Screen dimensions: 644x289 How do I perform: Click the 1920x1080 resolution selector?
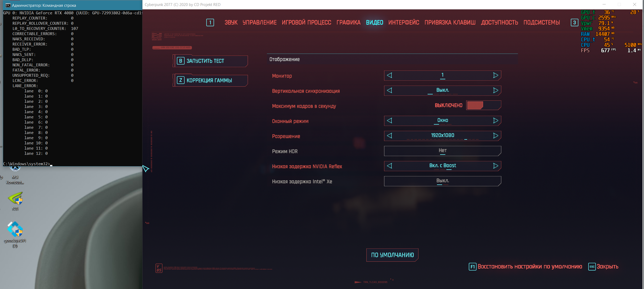click(x=442, y=135)
